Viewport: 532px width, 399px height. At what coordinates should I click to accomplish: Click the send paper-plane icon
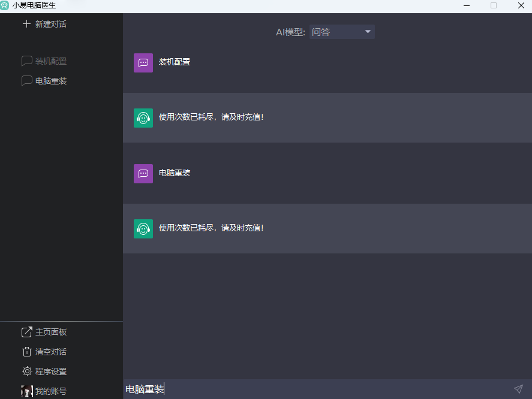(518, 389)
